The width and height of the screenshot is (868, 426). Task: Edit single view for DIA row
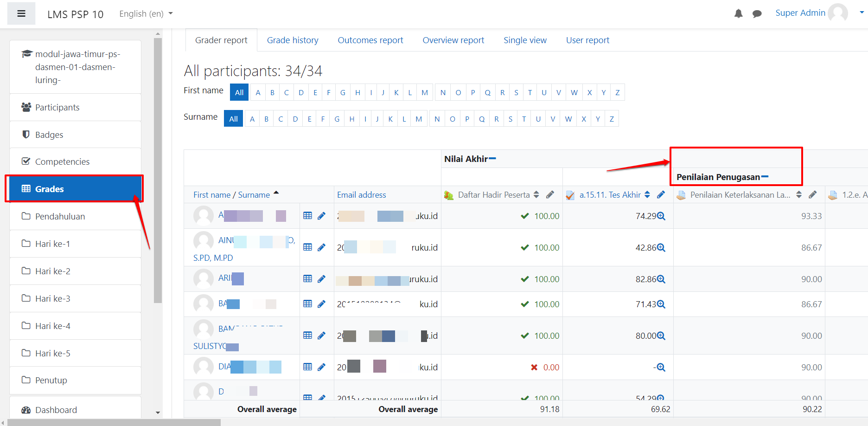pos(321,367)
